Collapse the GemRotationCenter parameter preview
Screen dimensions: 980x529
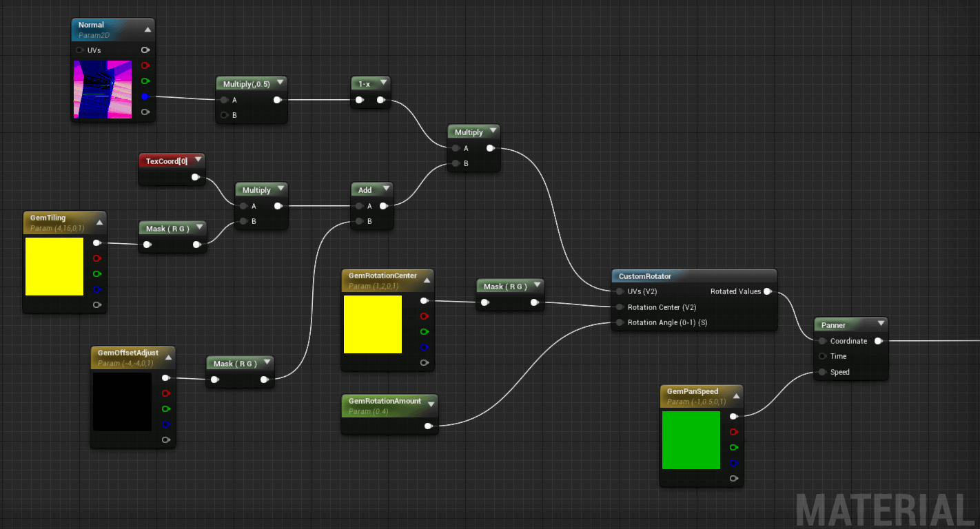428,280
